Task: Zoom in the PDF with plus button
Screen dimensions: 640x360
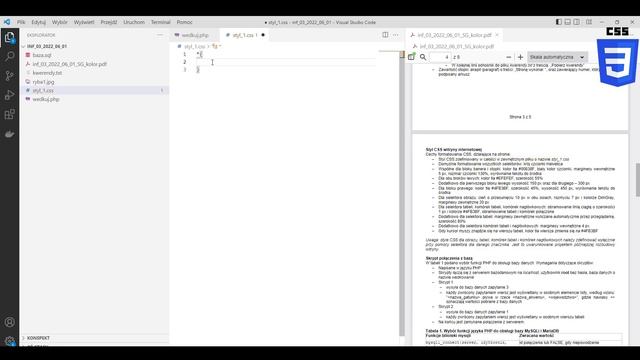Action: point(520,57)
